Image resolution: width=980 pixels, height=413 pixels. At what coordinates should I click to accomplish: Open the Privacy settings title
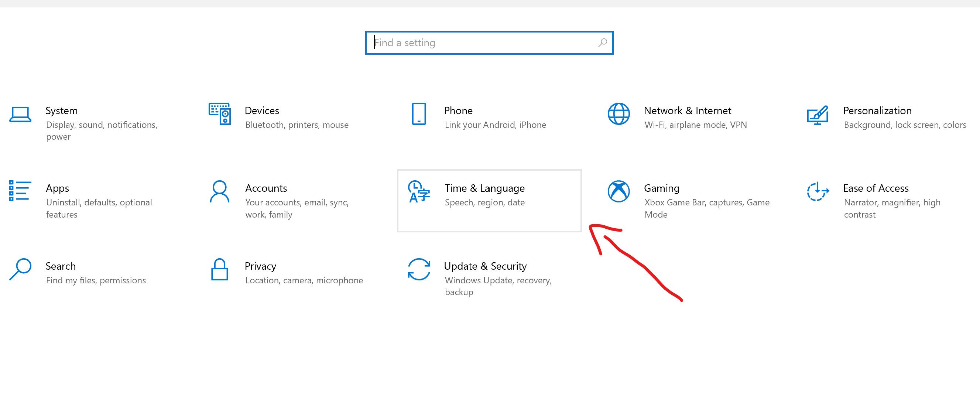(x=260, y=267)
